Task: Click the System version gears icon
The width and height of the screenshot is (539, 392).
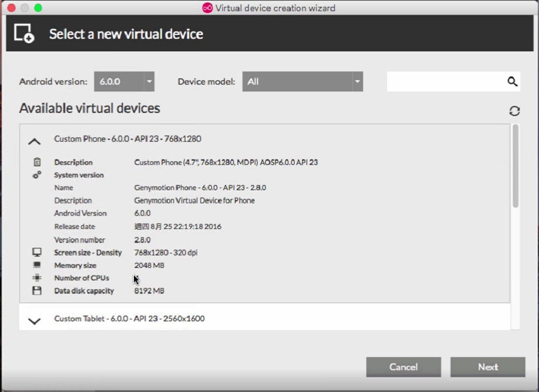Action: tap(37, 175)
